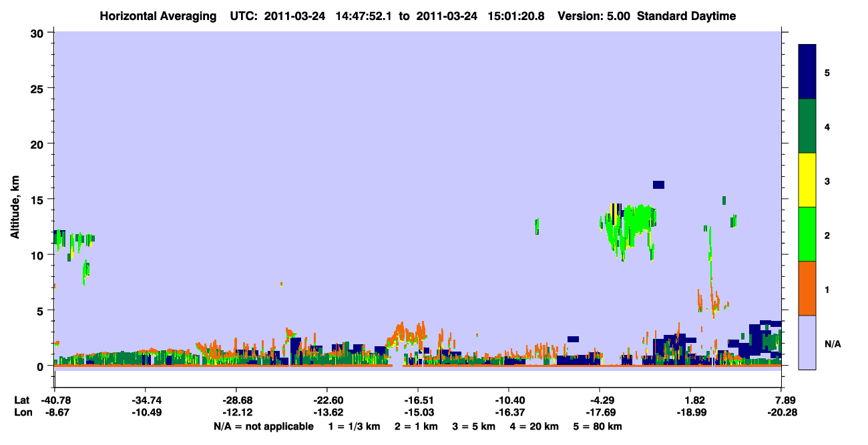Click the longitude value -16.37

click(509, 412)
